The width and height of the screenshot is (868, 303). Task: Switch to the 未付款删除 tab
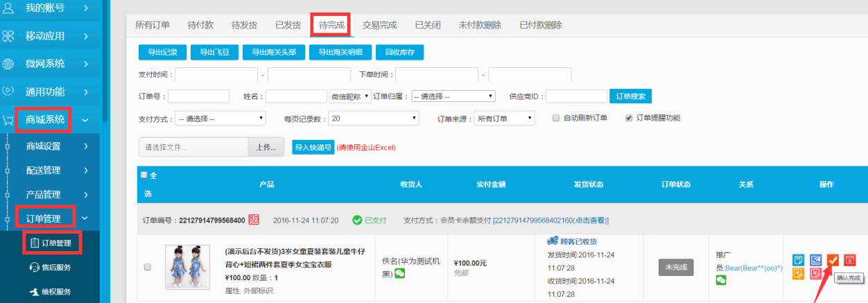(480, 24)
